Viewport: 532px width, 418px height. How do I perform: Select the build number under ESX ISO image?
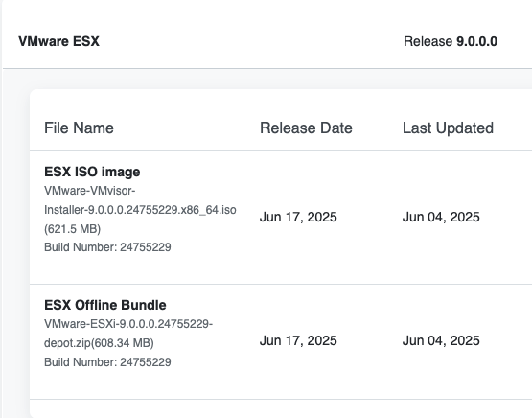click(107, 247)
